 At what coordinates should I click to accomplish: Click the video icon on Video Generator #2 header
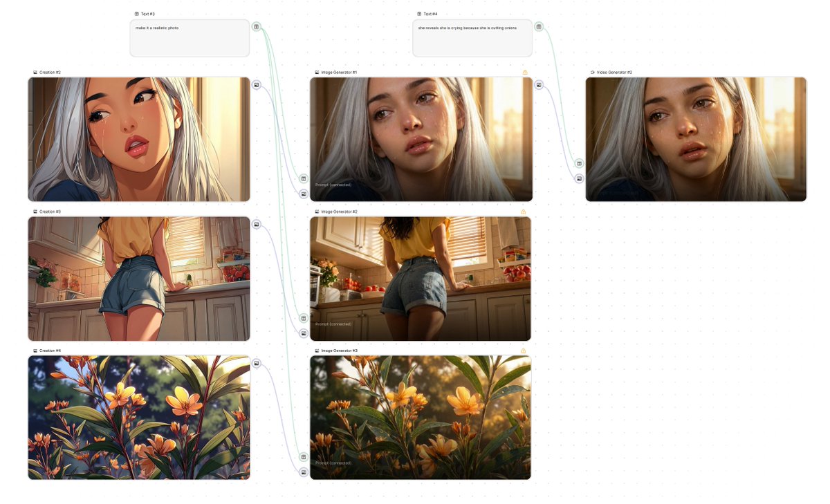tap(592, 71)
